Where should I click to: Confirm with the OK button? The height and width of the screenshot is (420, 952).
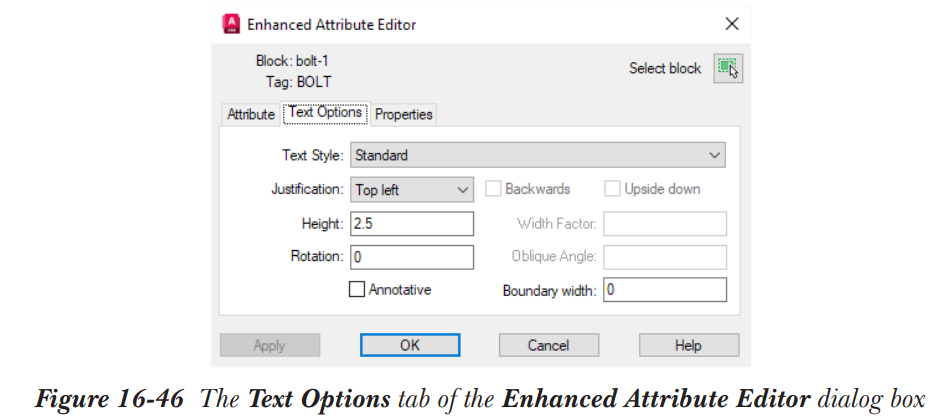410,345
